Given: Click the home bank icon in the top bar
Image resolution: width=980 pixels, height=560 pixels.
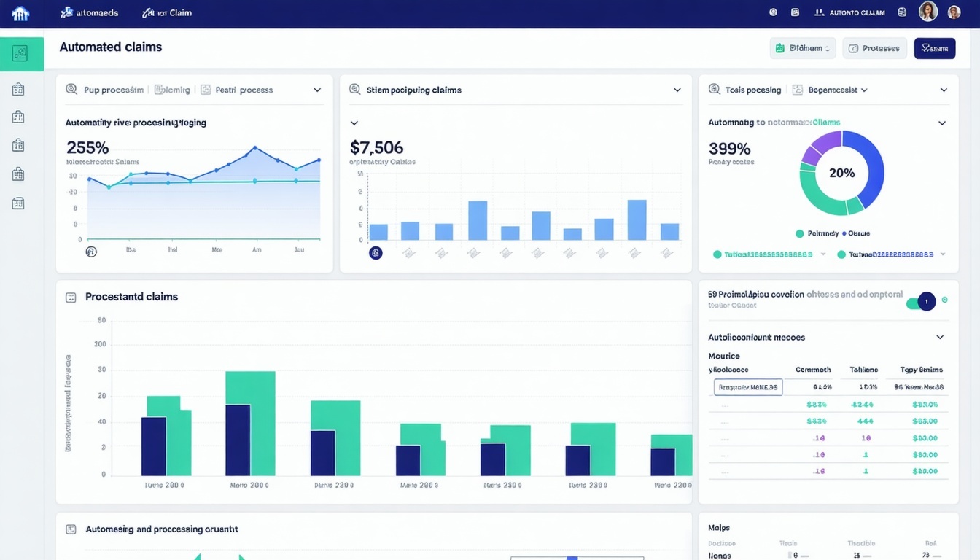Looking at the screenshot, I should (x=20, y=11).
